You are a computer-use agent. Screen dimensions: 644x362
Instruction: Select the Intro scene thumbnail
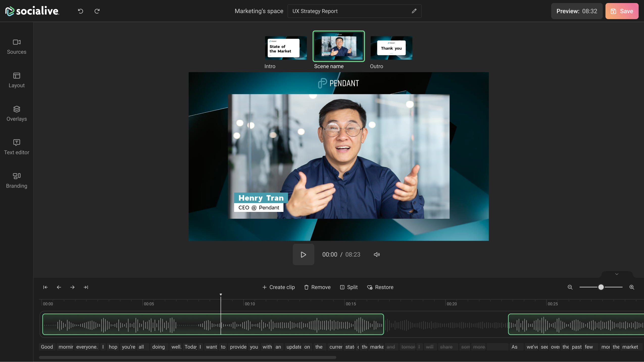[x=285, y=48]
